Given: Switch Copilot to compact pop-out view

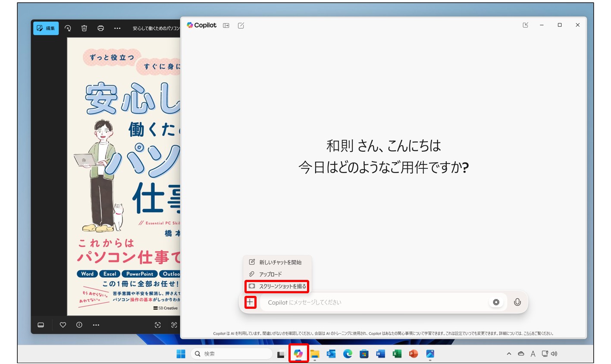Looking at the screenshot, I should [x=525, y=25].
